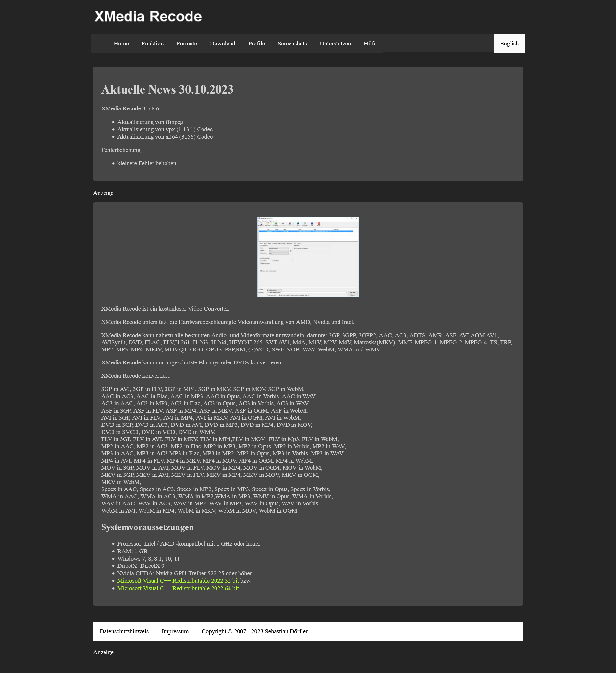Screen dimensions: 616x673
Task: Open the Formate menu entry
Action: point(186,44)
